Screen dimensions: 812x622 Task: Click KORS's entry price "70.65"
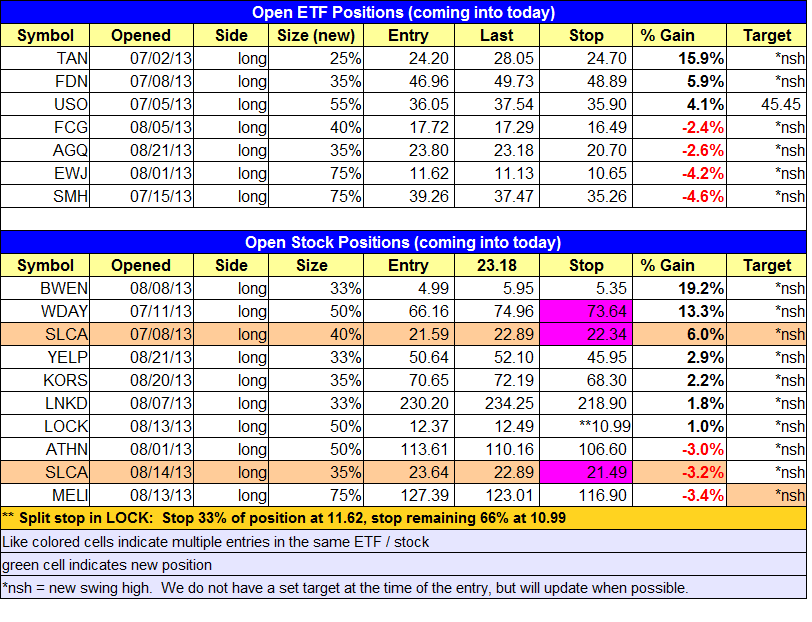click(x=409, y=380)
